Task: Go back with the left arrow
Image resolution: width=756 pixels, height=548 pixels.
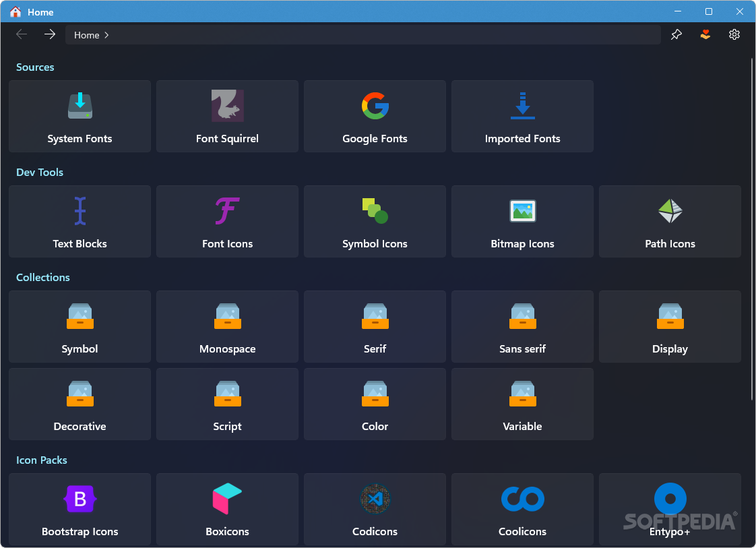Action: click(21, 35)
